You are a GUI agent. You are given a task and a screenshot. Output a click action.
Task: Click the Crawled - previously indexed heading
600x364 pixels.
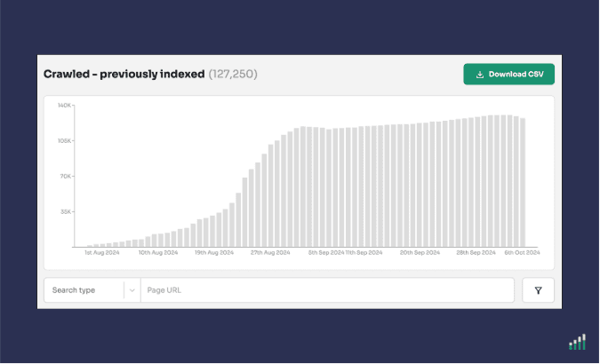pos(124,74)
